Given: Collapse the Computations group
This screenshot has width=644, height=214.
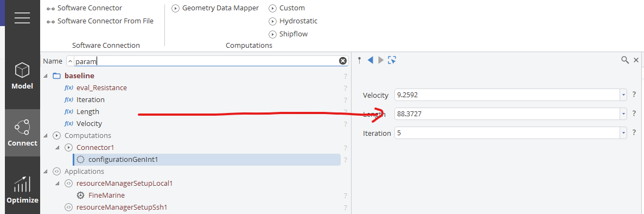Looking at the screenshot, I should [x=45, y=135].
